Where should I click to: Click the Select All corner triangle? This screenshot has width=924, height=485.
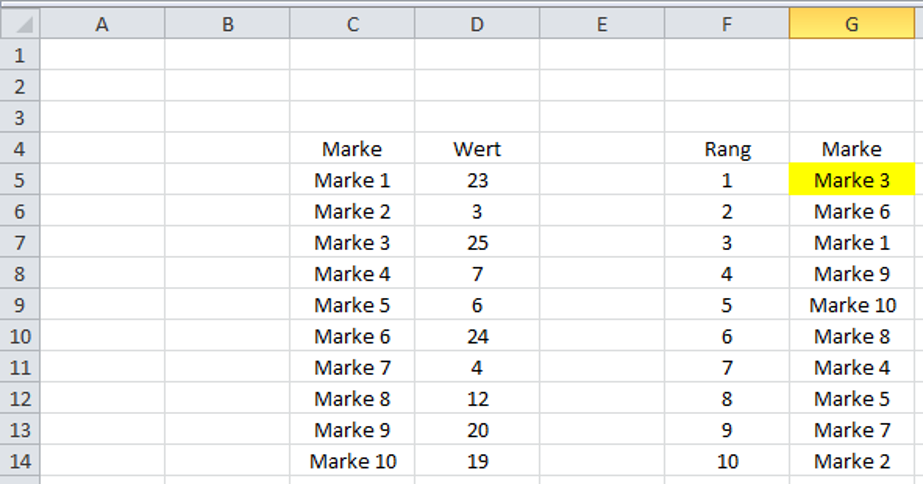coord(20,24)
